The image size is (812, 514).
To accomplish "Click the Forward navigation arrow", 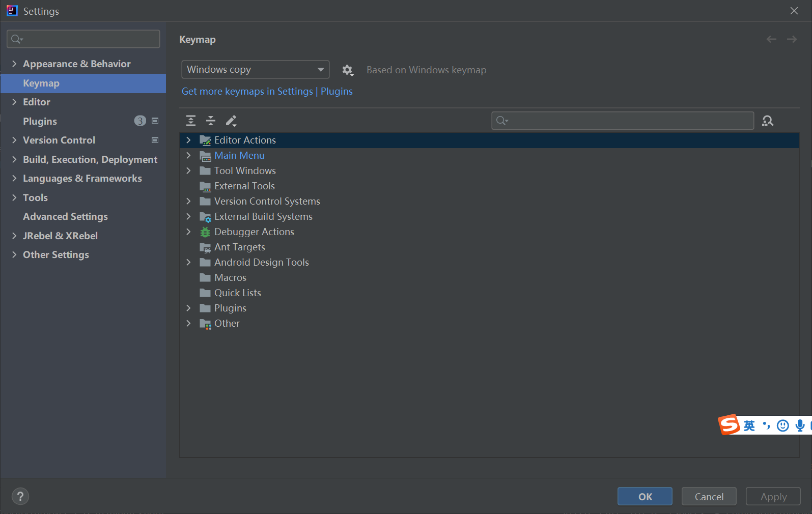I will pos(792,39).
